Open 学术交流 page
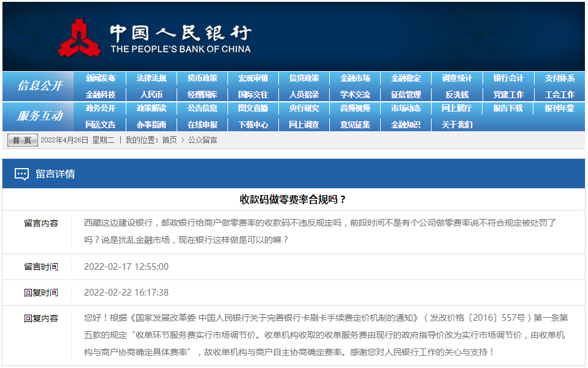The image size is (588, 368). (x=355, y=94)
